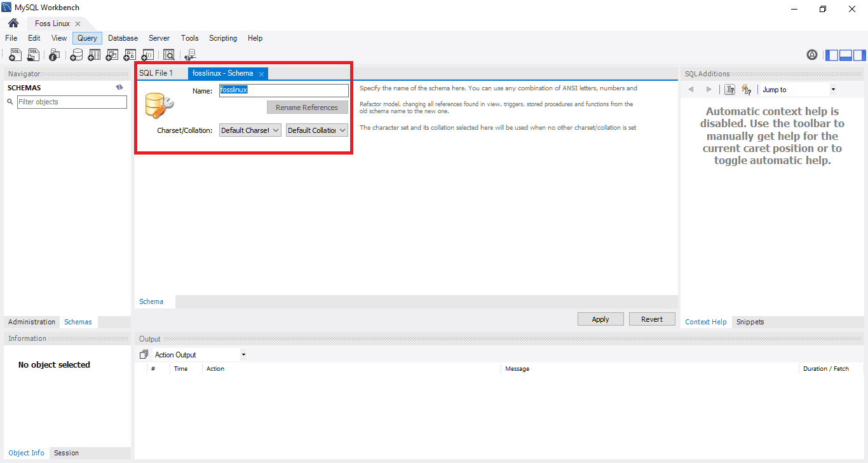
Task: Create a new view toolbar icon
Action: (x=112, y=55)
